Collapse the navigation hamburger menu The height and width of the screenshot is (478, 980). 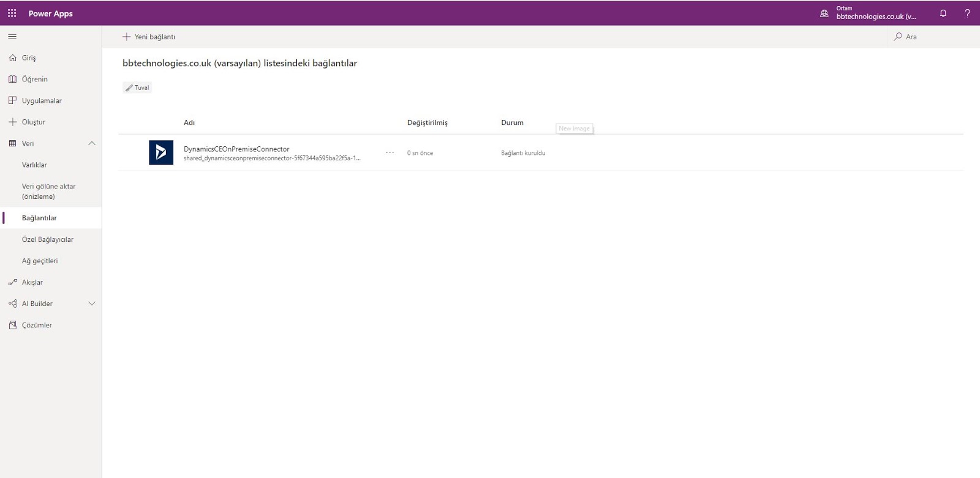point(12,37)
